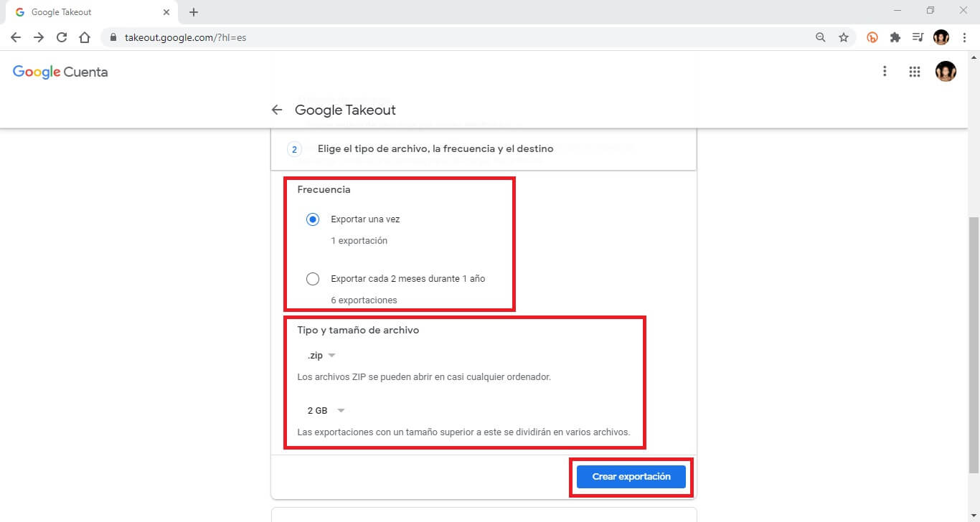Image resolution: width=980 pixels, height=522 pixels.
Task: Click the padlock site info icon
Action: 113,37
